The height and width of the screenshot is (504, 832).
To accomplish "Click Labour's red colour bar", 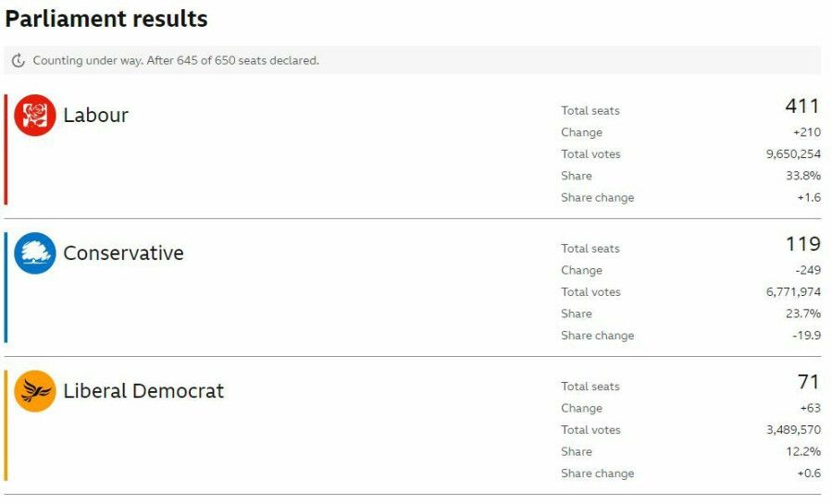I will pyautogui.click(x=6, y=149).
